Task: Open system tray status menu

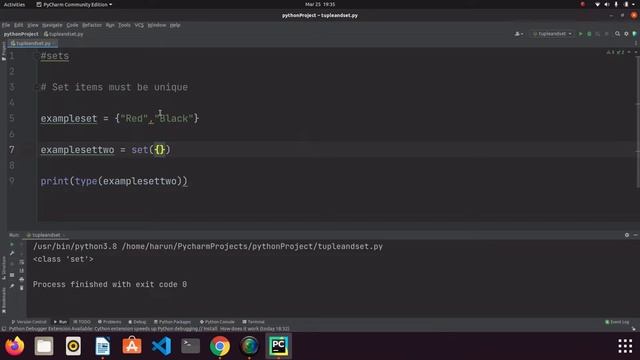Action: tap(616, 4)
